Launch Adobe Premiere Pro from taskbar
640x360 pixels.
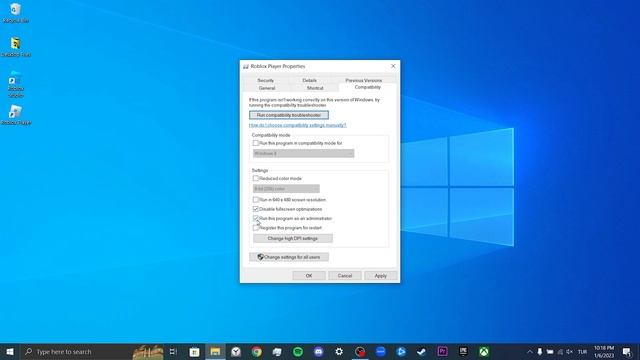pos(442,351)
